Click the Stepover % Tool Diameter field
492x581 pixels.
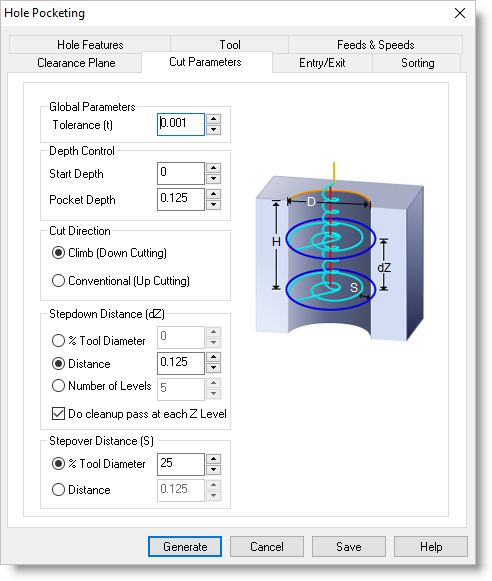(x=181, y=464)
